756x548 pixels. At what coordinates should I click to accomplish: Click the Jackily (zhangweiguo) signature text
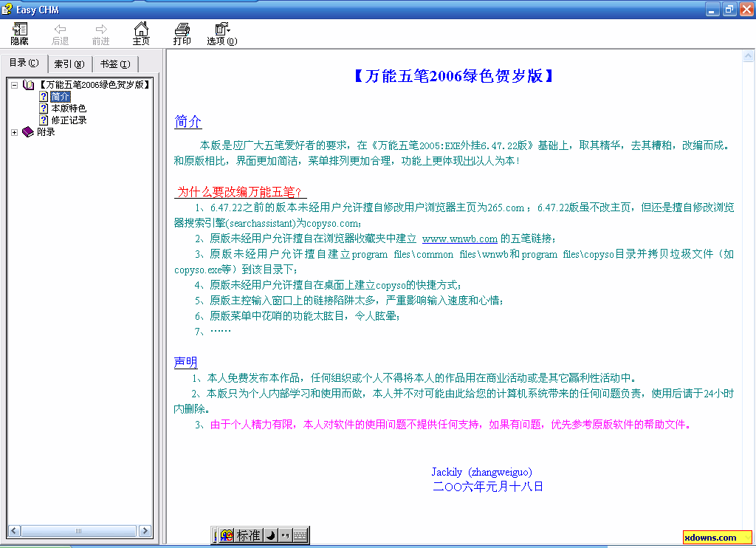(481, 472)
